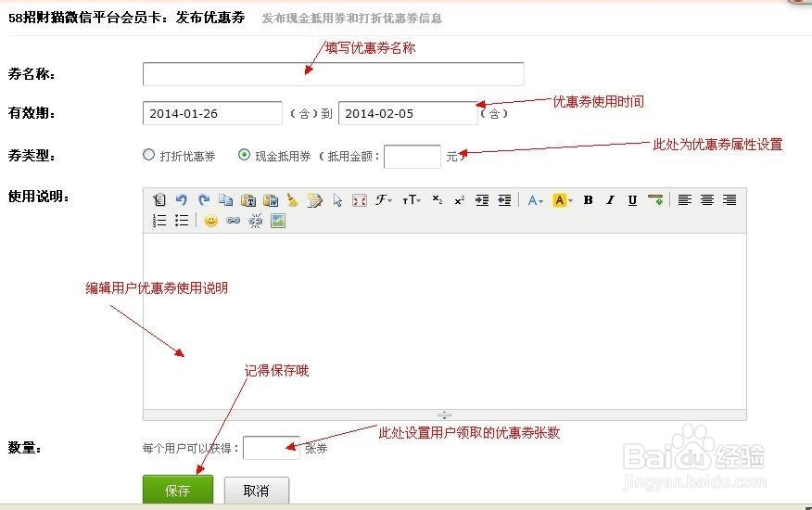
Task: Align text right
Action: (x=730, y=199)
